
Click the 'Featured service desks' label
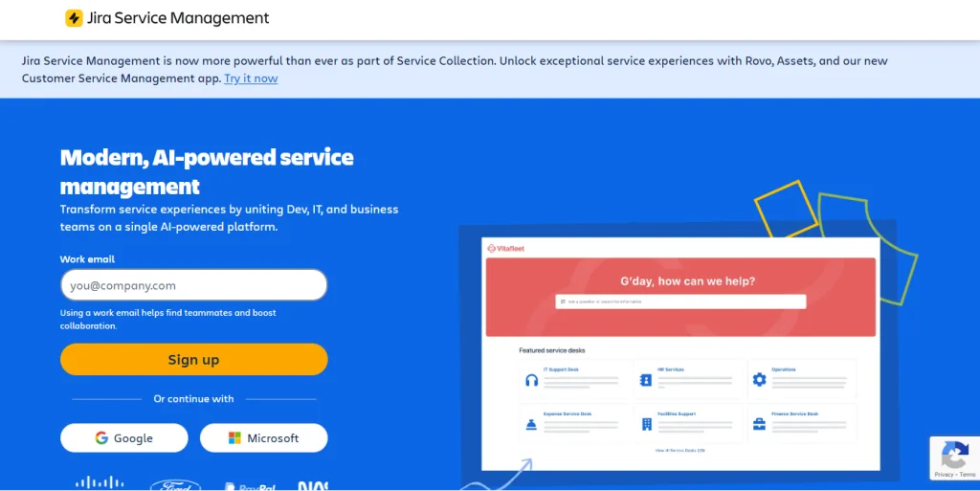click(552, 350)
